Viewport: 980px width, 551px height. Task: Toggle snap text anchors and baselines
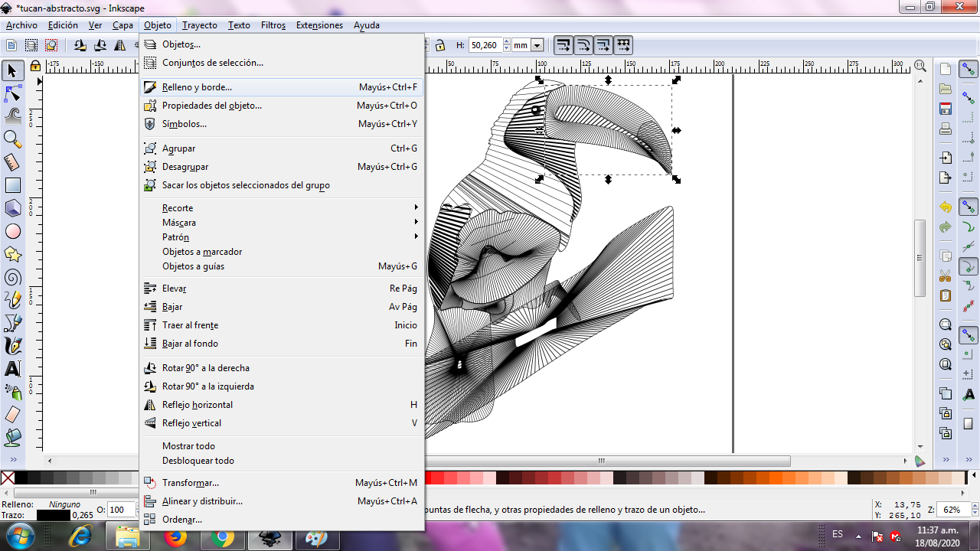969,394
